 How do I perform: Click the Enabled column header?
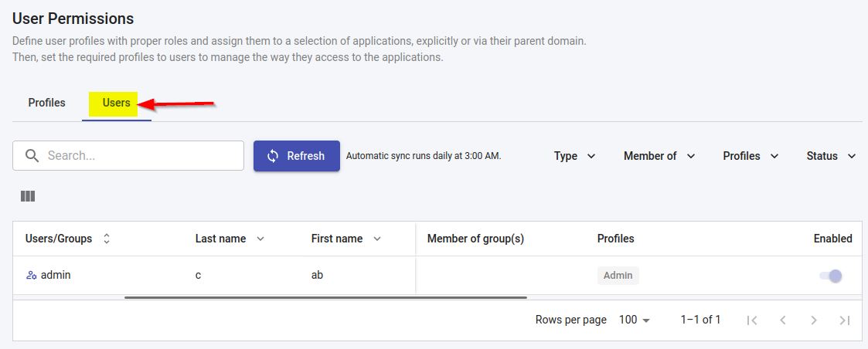[832, 239]
